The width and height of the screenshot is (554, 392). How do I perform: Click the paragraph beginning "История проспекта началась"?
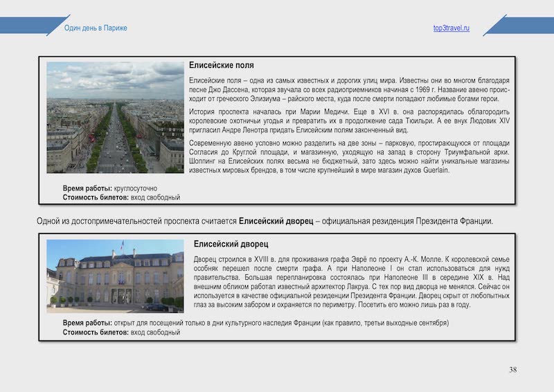pos(349,121)
